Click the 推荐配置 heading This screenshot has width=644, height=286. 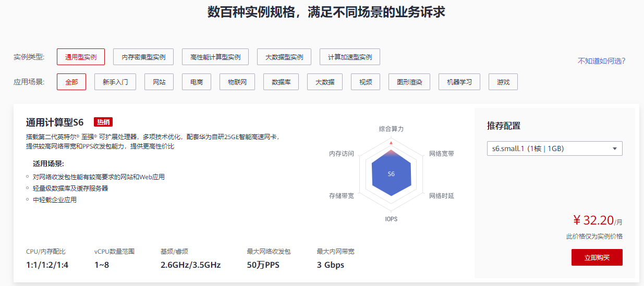(x=504, y=126)
